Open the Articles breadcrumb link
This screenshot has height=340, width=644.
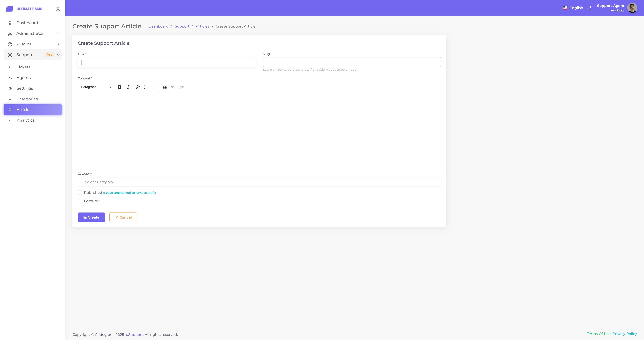tap(202, 26)
